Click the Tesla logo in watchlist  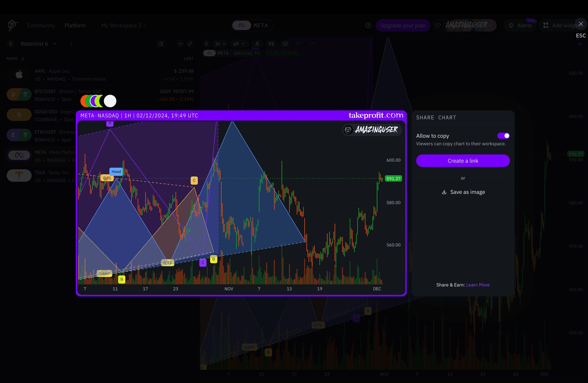(x=19, y=176)
